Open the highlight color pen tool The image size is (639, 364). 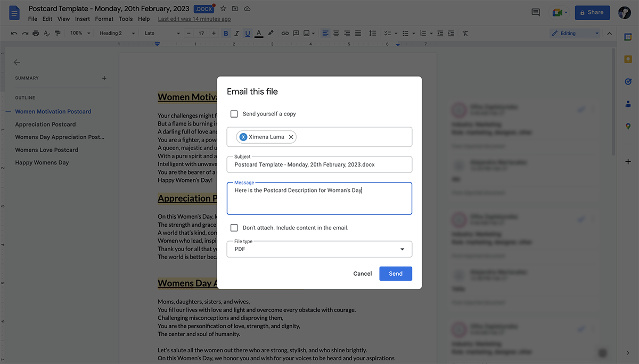coord(271,33)
